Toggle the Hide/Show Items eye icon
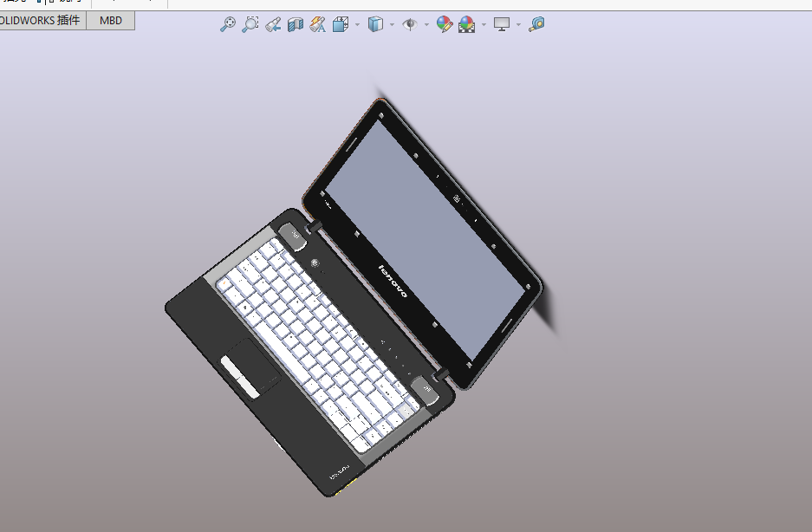 pyautogui.click(x=410, y=24)
